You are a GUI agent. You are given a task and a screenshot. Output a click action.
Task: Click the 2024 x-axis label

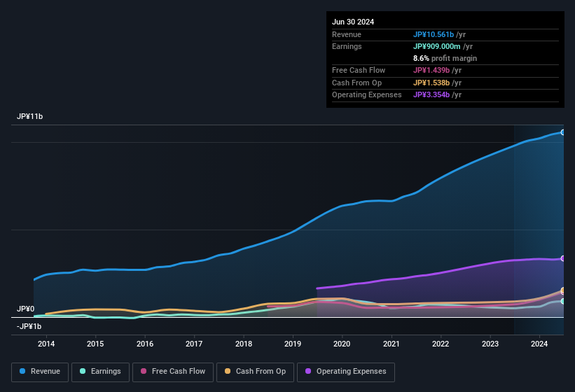[x=539, y=344]
